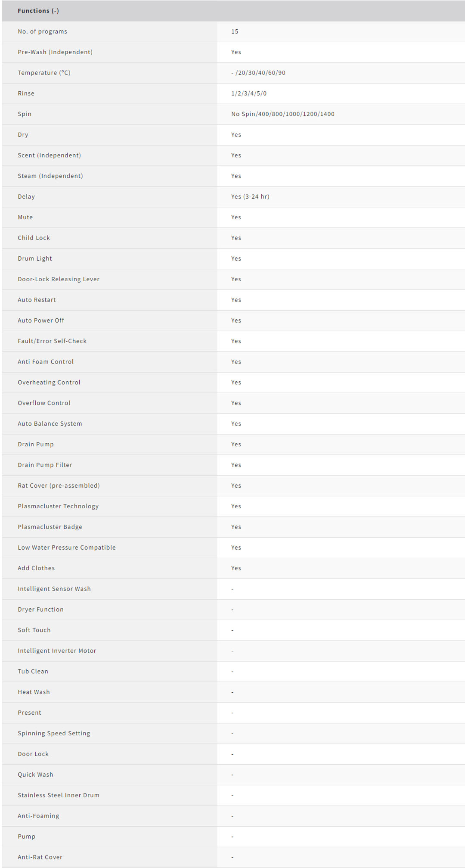The width and height of the screenshot is (465, 868).
Task: Click the Intelligent Sensor Wash label
Action: pyautogui.click(x=54, y=589)
